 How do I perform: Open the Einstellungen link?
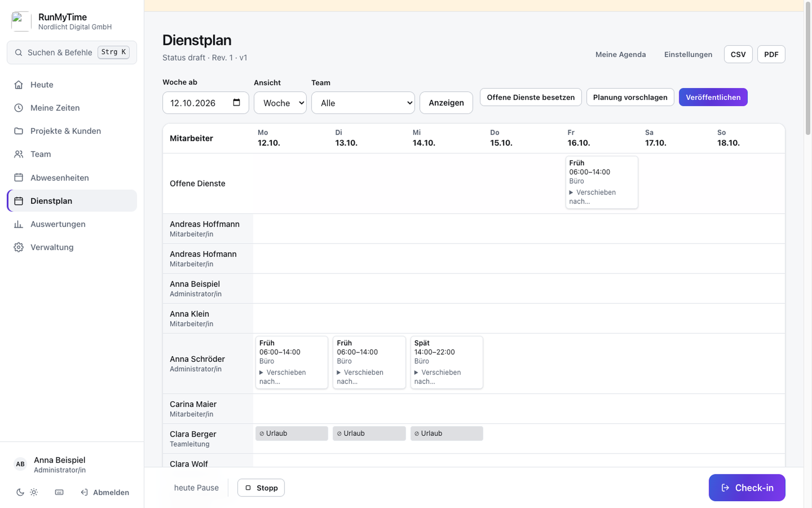point(688,54)
